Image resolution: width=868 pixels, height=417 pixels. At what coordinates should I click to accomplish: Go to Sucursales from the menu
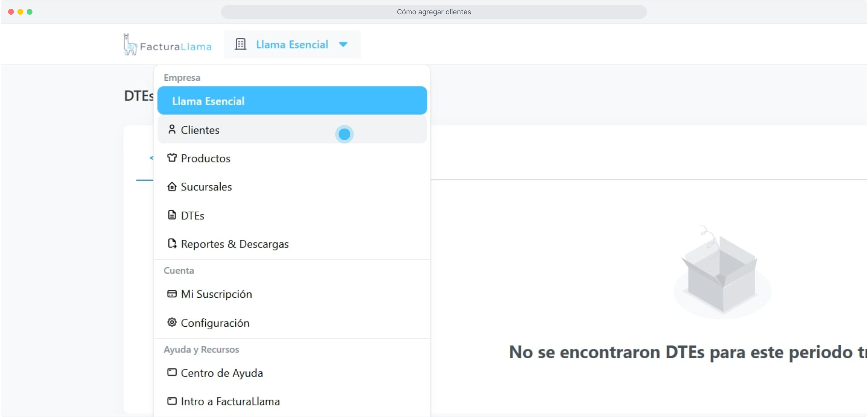coord(206,187)
